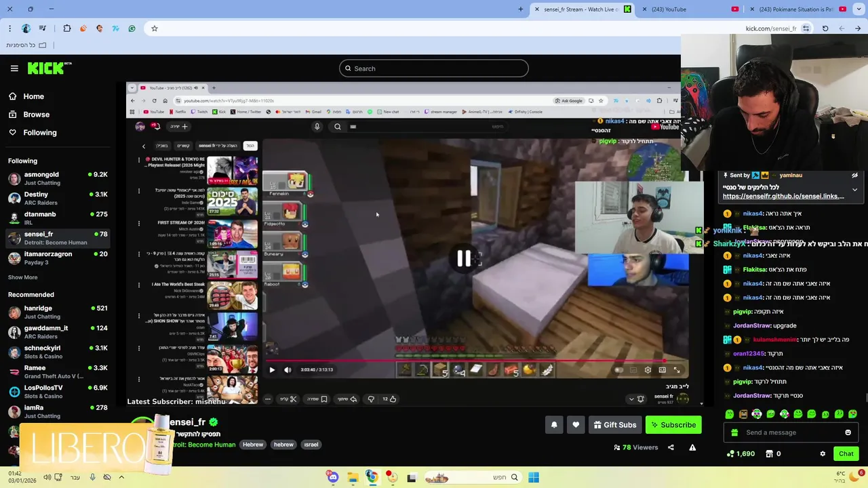The image size is (868, 488).
Task: Click YouTube voice search microphone
Action: [317, 127]
